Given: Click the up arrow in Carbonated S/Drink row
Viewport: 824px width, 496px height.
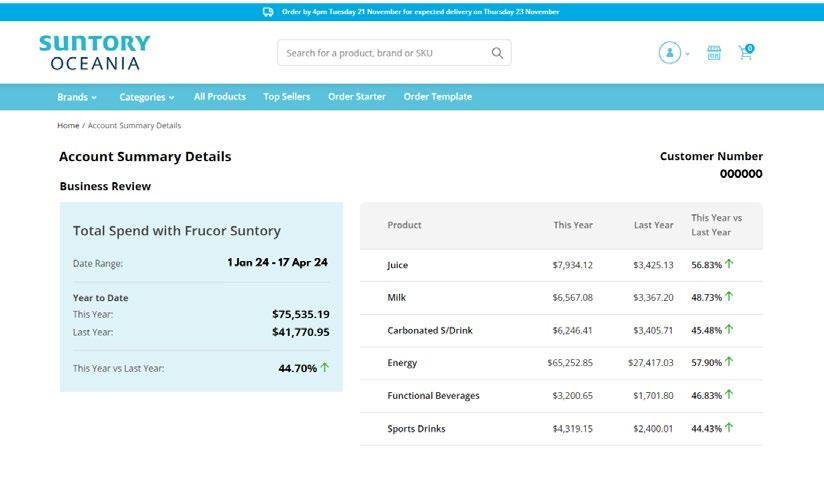Looking at the screenshot, I should pyautogui.click(x=729, y=329).
